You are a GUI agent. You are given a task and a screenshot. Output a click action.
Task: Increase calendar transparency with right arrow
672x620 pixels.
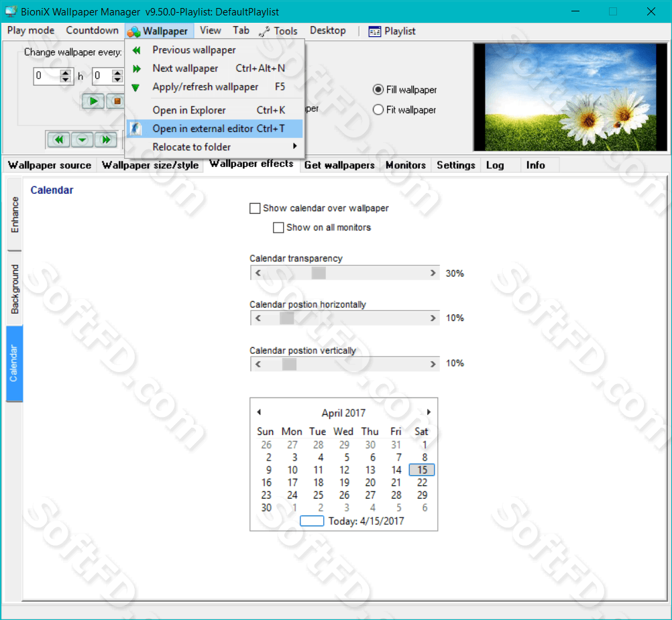tap(433, 273)
